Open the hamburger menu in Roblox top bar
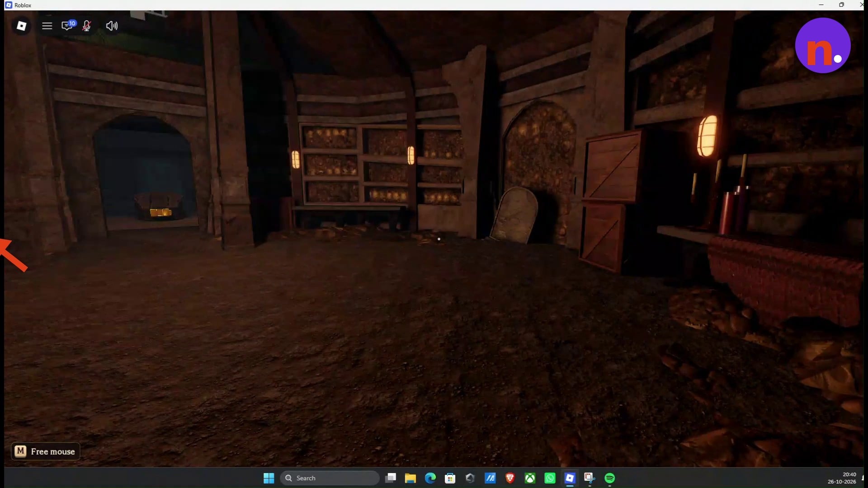The height and width of the screenshot is (488, 868). (47, 26)
